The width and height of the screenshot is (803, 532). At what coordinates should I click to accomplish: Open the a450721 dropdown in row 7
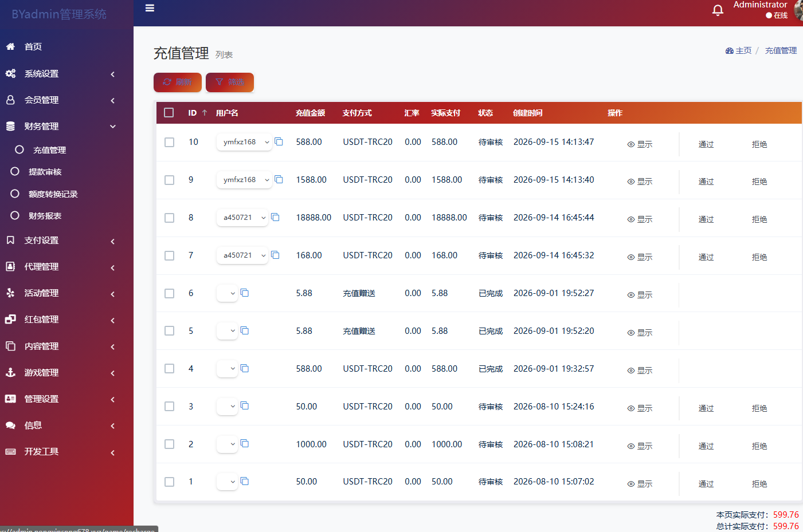tap(242, 255)
